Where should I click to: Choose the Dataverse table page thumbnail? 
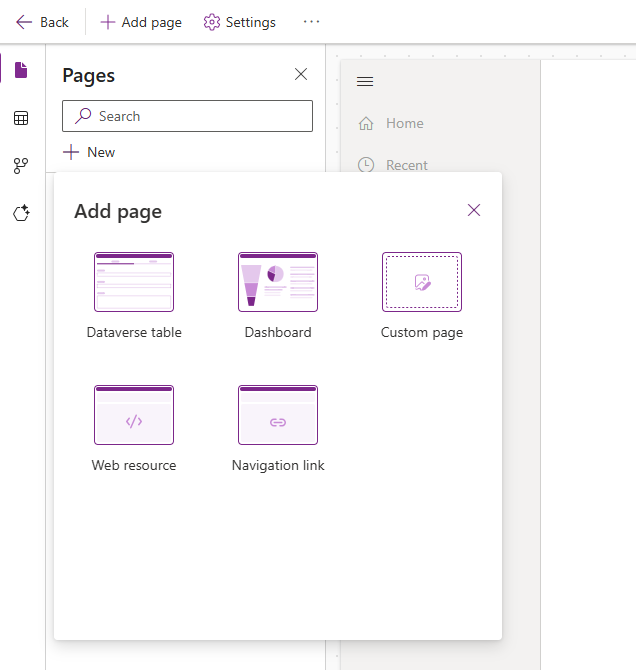click(134, 282)
